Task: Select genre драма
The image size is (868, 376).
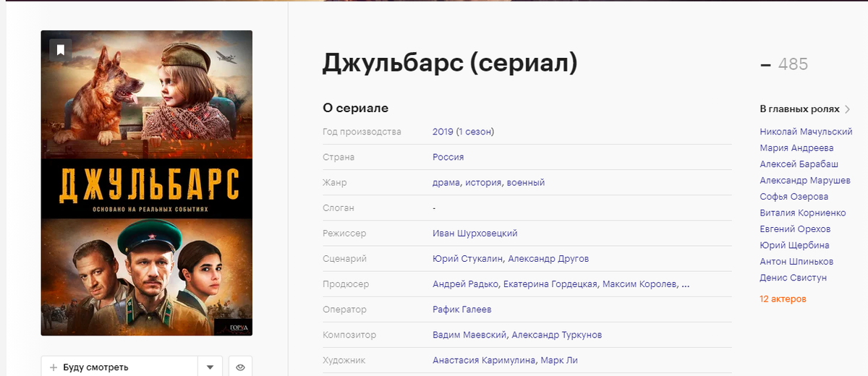Action: (x=446, y=182)
